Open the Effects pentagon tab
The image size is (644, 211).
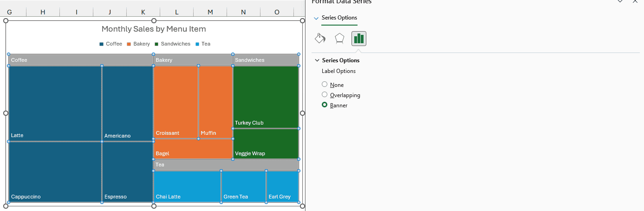click(x=339, y=38)
